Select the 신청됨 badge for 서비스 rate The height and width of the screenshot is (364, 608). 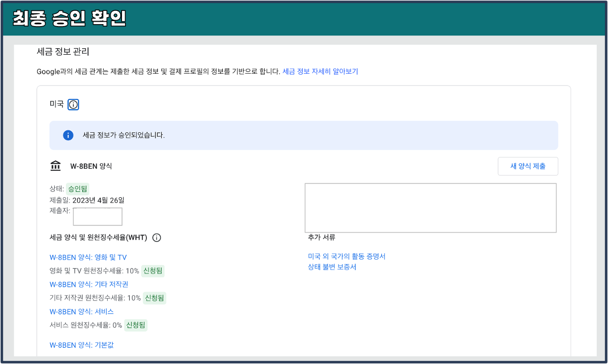tap(135, 325)
